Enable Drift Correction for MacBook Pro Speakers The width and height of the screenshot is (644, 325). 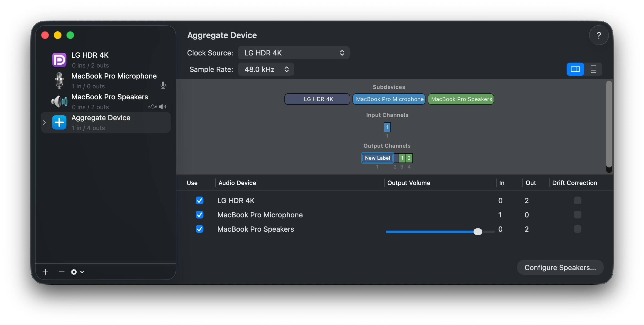click(578, 229)
